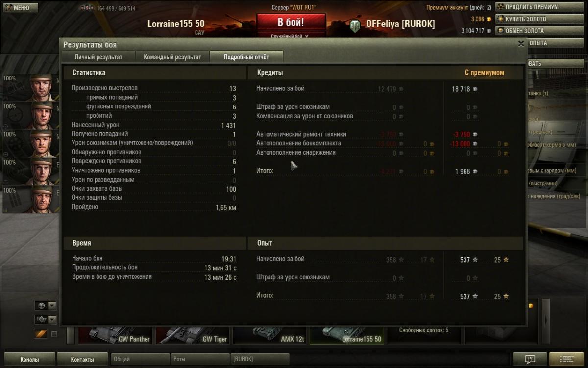
Task: Switch to Личный результат tab
Action: (98, 57)
